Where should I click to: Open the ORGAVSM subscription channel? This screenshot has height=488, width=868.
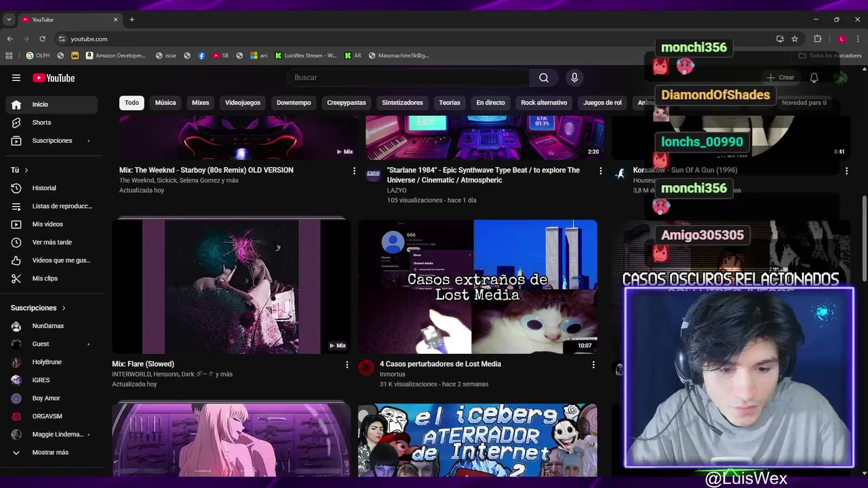pyautogui.click(x=52, y=416)
